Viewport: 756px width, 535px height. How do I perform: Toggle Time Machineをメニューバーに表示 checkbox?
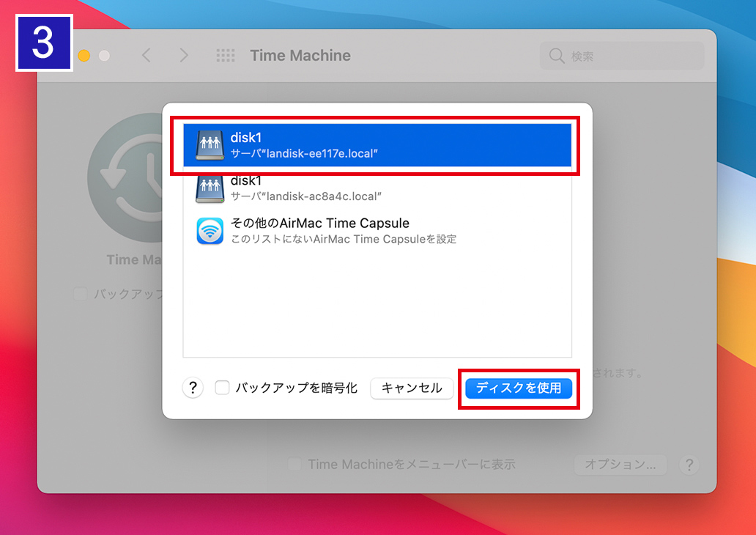click(x=294, y=464)
